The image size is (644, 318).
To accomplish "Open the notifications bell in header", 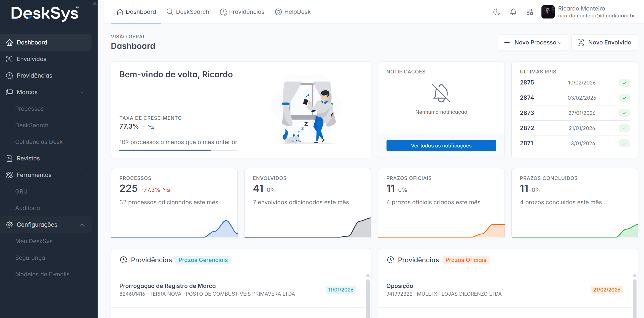I will tap(513, 12).
